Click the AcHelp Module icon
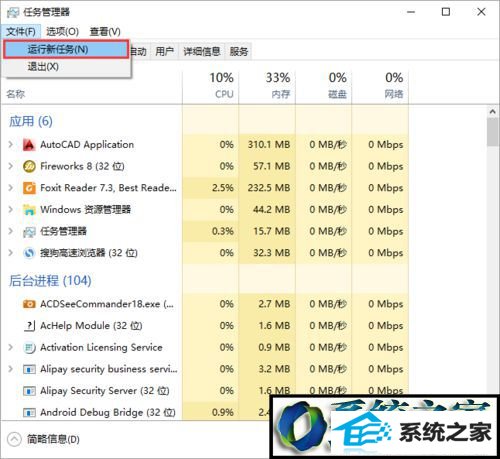500x459 pixels. coord(29,326)
